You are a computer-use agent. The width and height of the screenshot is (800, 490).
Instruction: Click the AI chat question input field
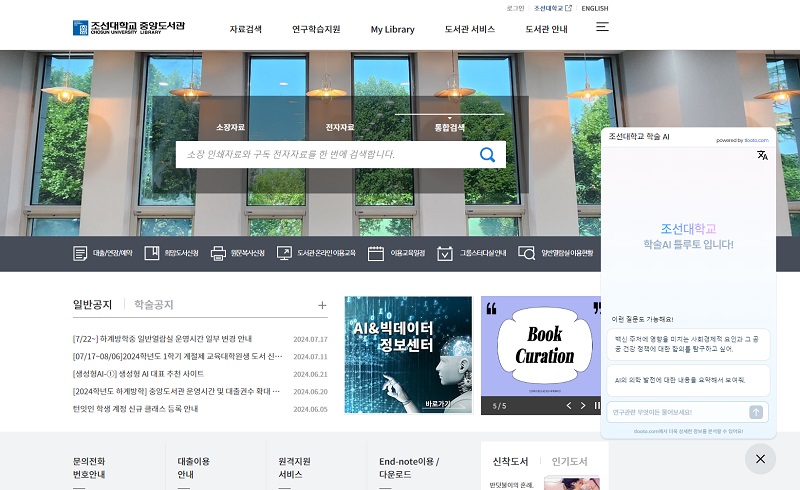pos(678,412)
